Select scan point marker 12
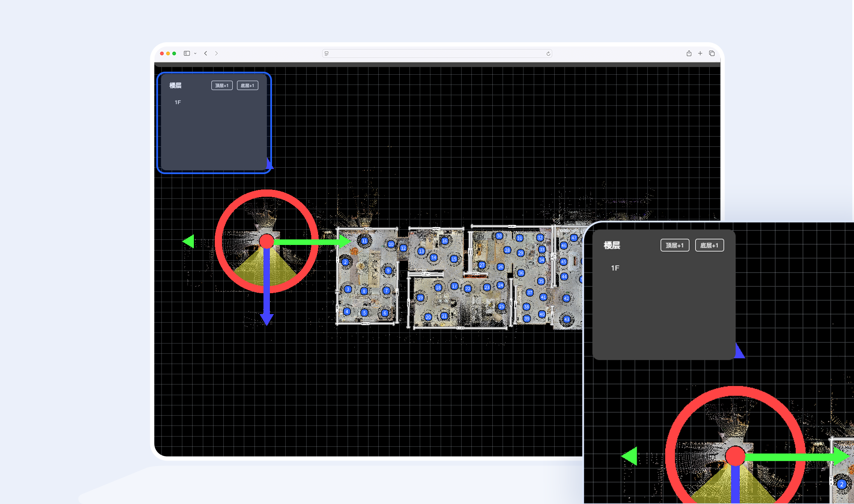This screenshot has height=504, width=854. [403, 248]
